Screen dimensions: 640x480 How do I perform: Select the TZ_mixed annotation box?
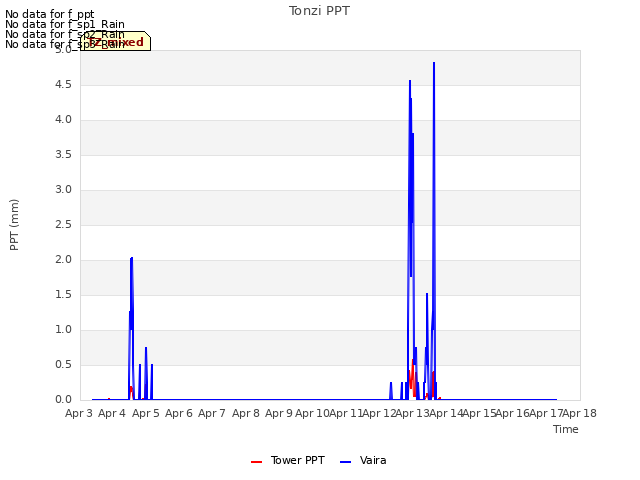coord(115,41)
